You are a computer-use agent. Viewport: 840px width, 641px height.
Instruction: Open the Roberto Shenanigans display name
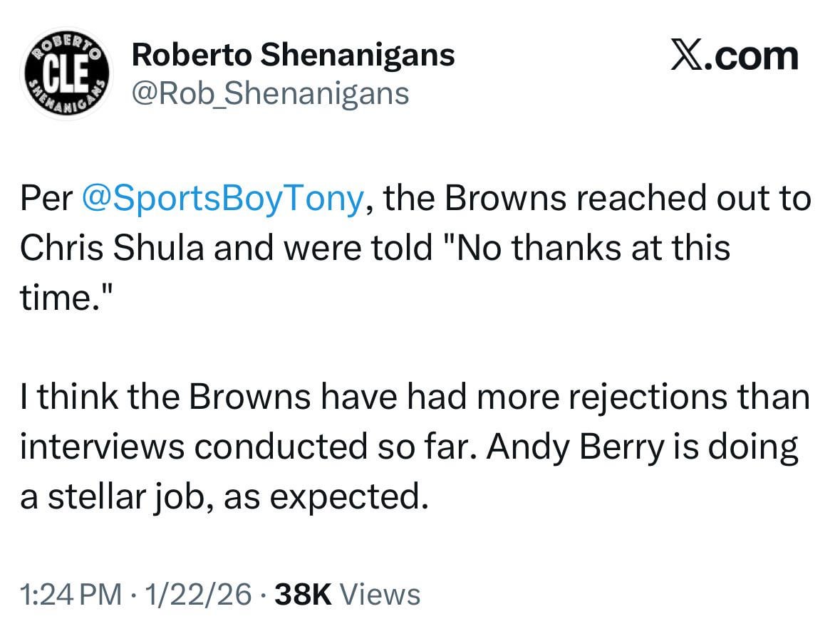click(294, 56)
